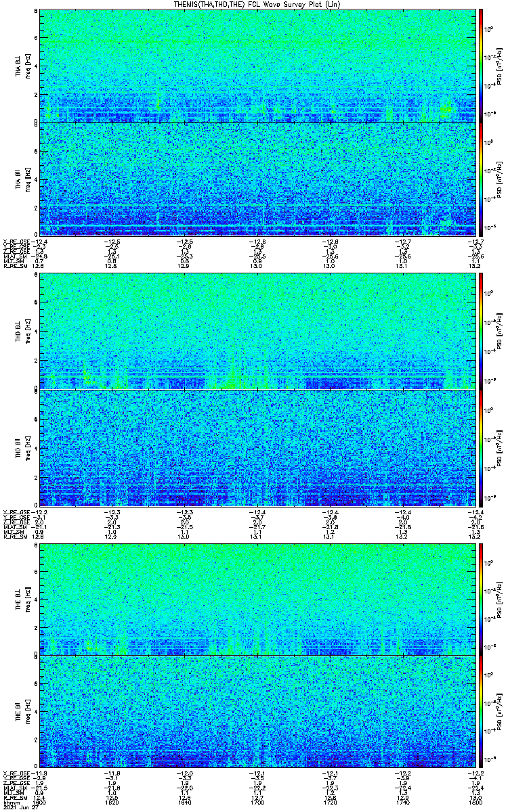Click the X_RE_GSE label under the THE panels
The image size is (508, 812).
[16, 773]
